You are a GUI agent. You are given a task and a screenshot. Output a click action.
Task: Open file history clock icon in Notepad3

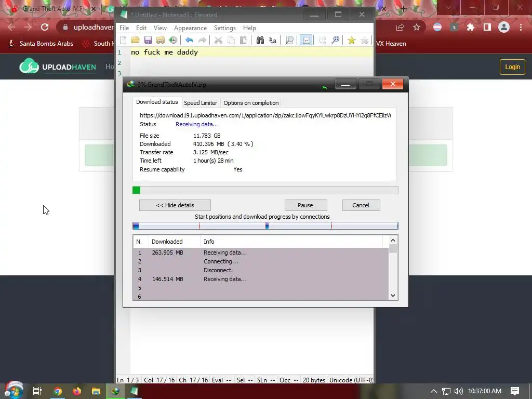173,41
